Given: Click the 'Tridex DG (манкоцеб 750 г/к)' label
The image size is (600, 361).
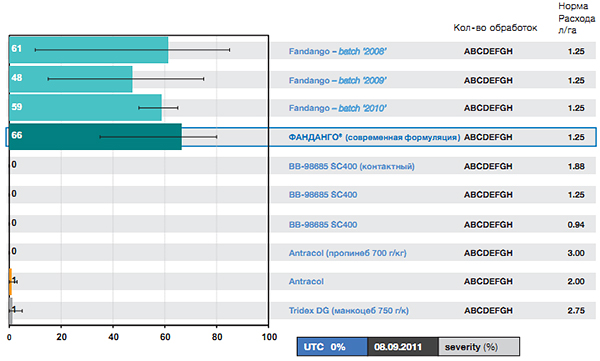Looking at the screenshot, I should [349, 310].
